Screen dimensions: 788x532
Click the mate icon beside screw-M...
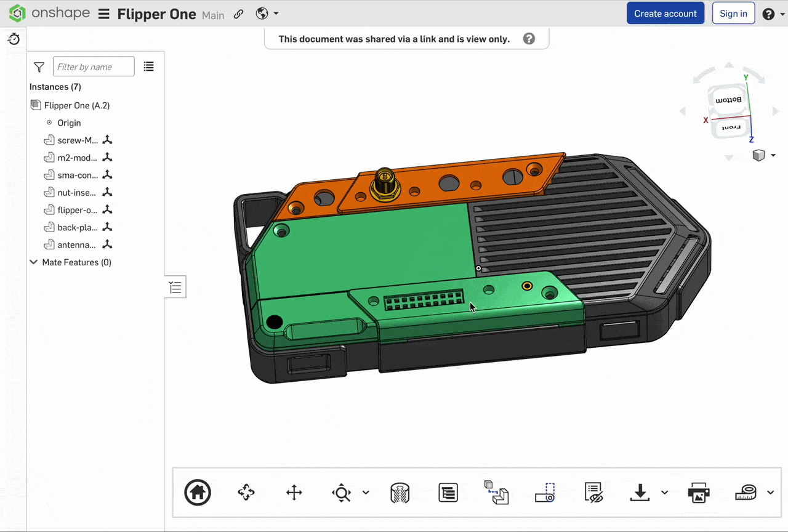point(107,140)
